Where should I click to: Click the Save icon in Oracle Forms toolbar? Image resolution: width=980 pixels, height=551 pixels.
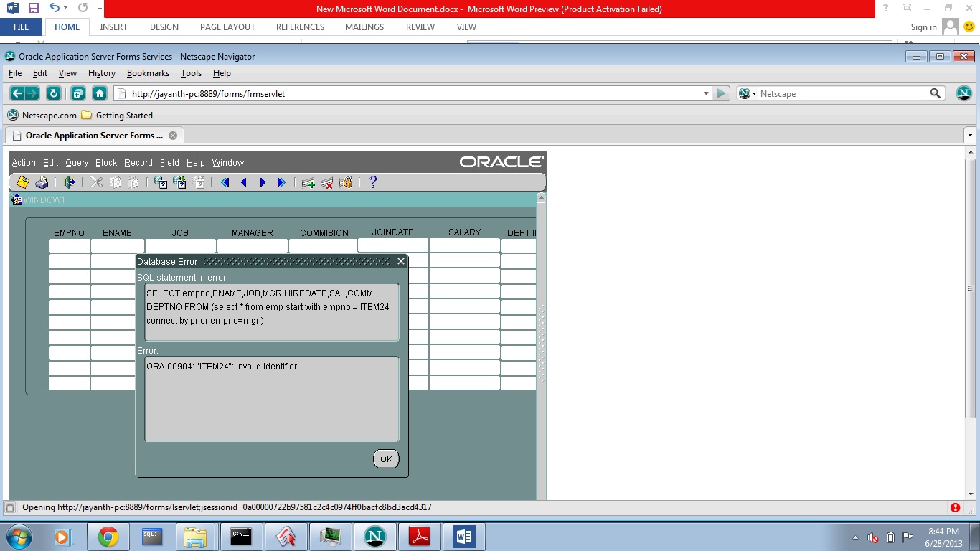(x=23, y=182)
